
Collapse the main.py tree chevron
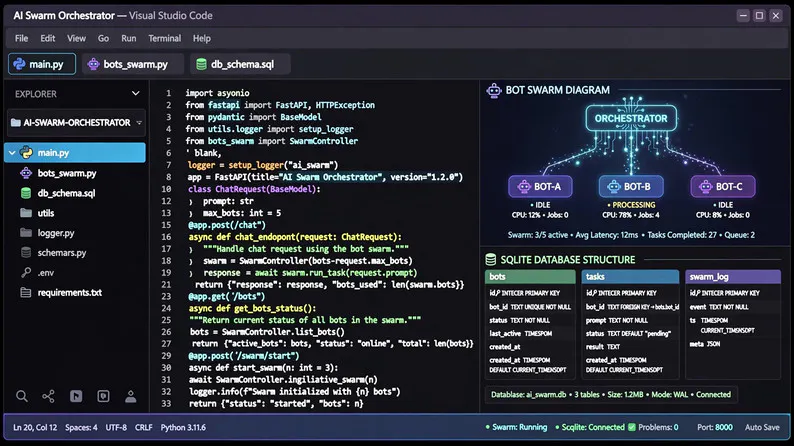[x=12, y=152]
